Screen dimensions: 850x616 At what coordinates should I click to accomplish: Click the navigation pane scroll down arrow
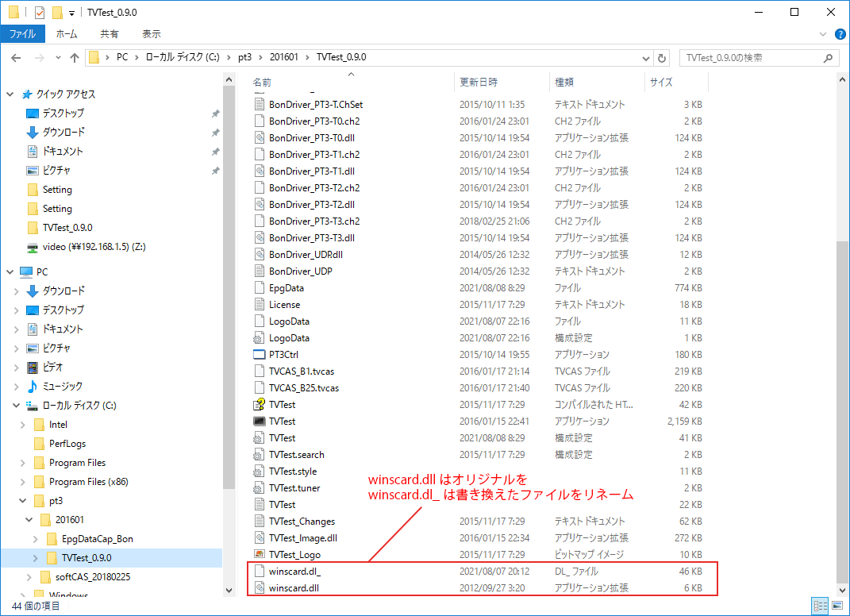click(x=229, y=590)
